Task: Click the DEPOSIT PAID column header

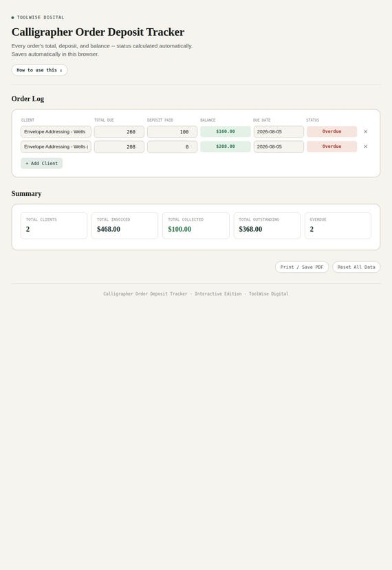Action: point(160,120)
